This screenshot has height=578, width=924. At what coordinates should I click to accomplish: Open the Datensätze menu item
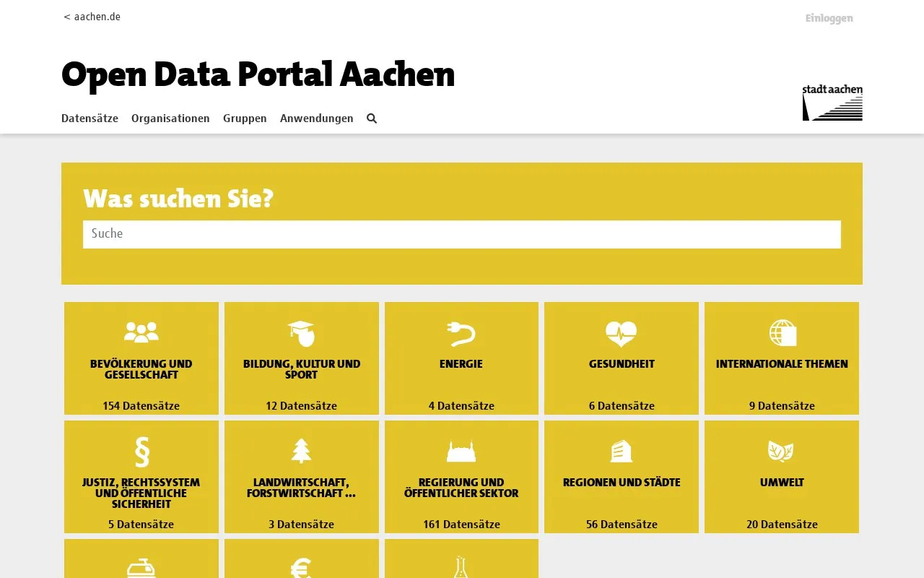pos(90,118)
